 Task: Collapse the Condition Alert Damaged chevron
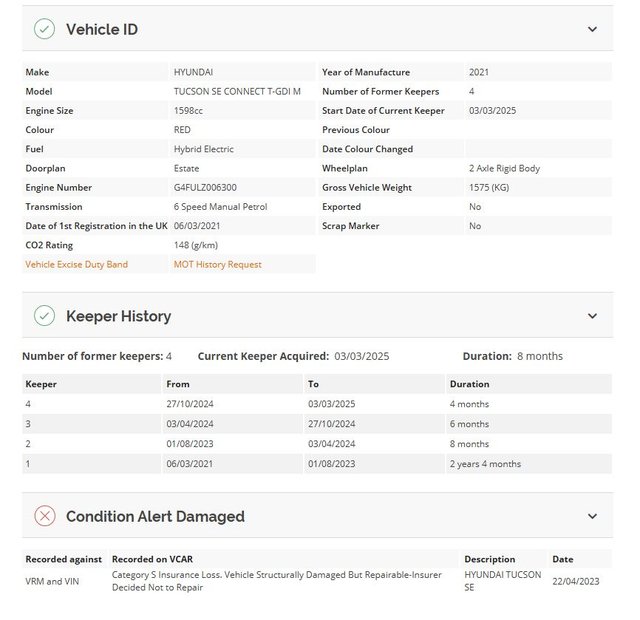point(592,516)
